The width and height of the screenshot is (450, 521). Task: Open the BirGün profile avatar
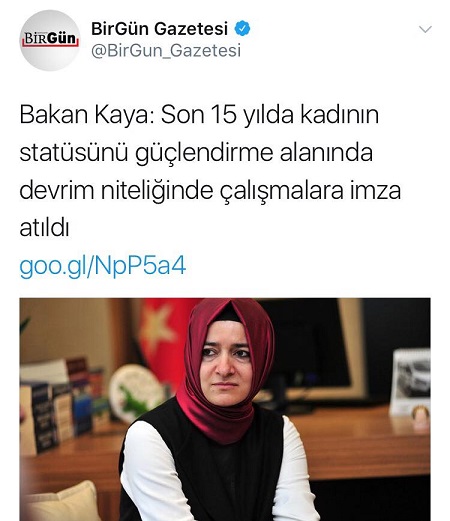(50, 40)
